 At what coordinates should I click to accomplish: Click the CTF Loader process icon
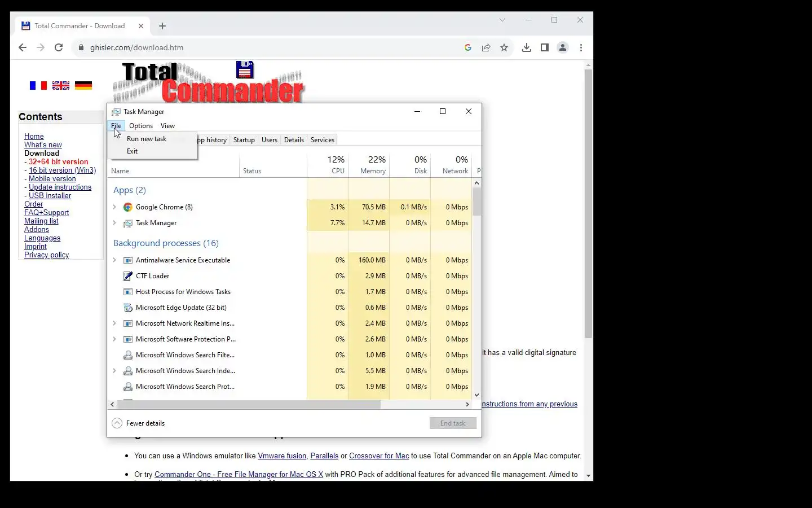pyautogui.click(x=128, y=276)
